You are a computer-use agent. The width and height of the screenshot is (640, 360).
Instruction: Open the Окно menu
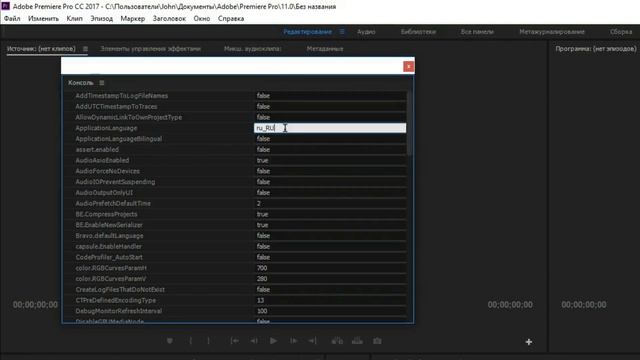(x=202, y=19)
